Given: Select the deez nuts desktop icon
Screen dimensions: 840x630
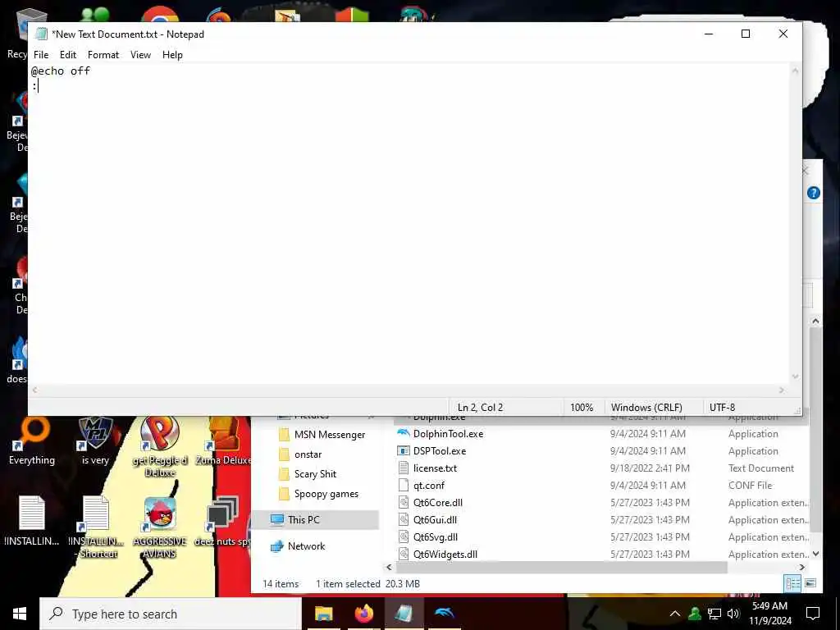Looking at the screenshot, I should click(221, 521).
